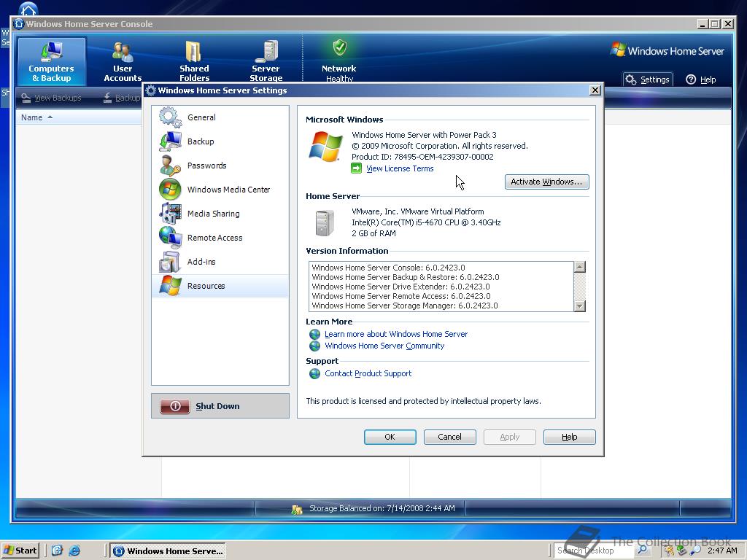Select the Drive Extender version line
747x560 pixels.
pyautogui.click(x=400, y=287)
